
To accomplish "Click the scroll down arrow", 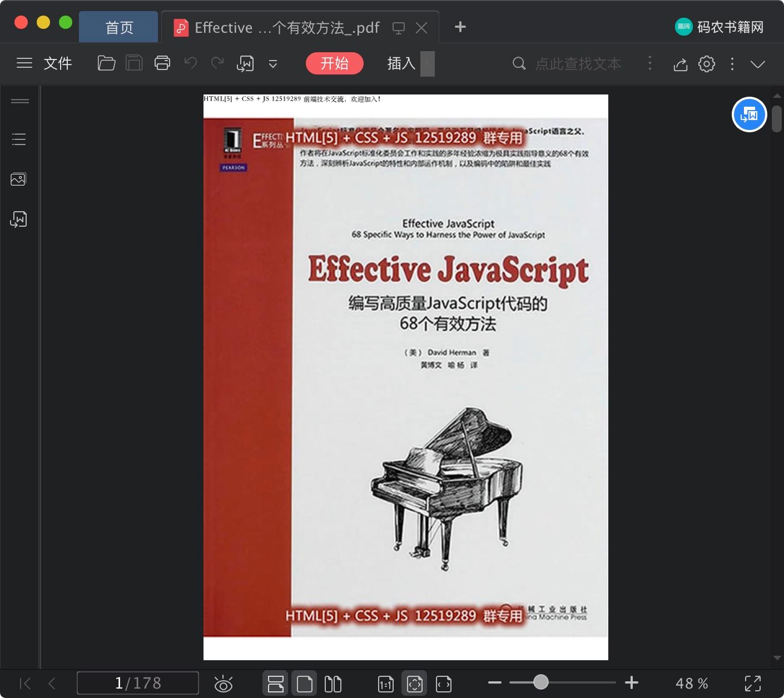I will (777, 658).
